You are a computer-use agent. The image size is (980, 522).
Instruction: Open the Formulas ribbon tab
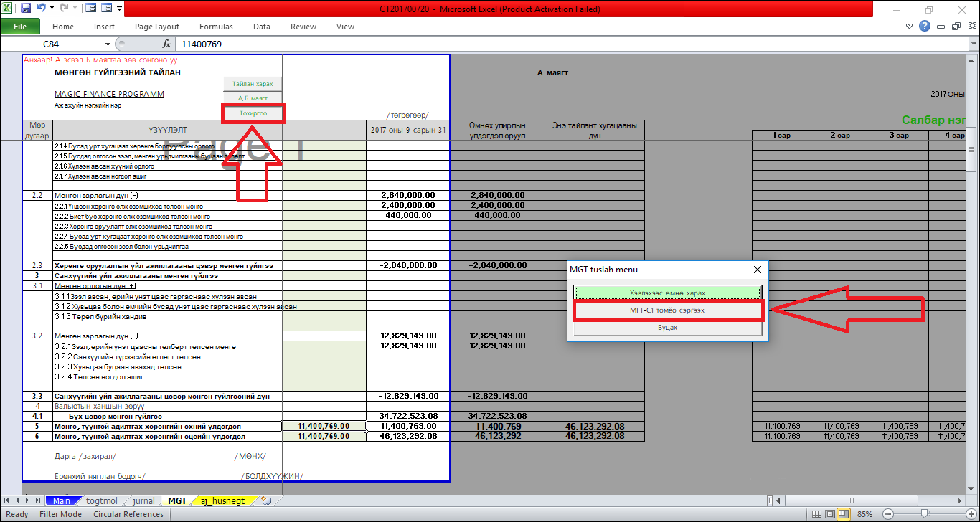(216, 27)
